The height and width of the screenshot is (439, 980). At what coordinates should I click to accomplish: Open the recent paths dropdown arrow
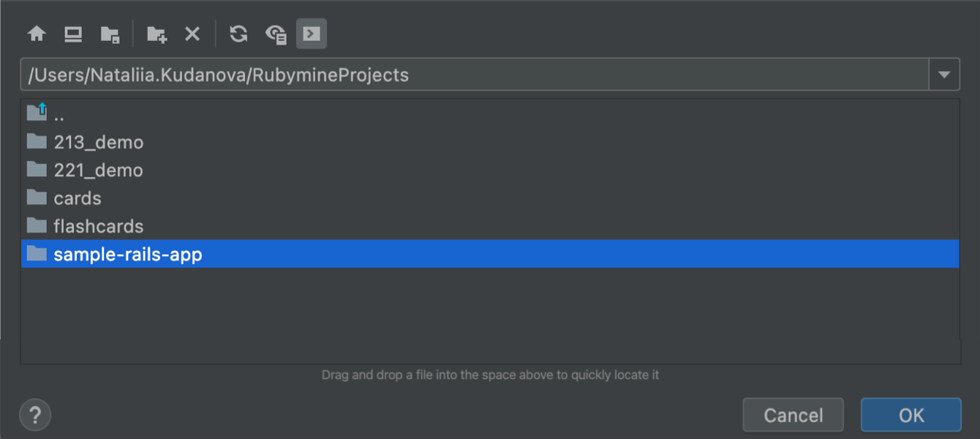coord(944,75)
